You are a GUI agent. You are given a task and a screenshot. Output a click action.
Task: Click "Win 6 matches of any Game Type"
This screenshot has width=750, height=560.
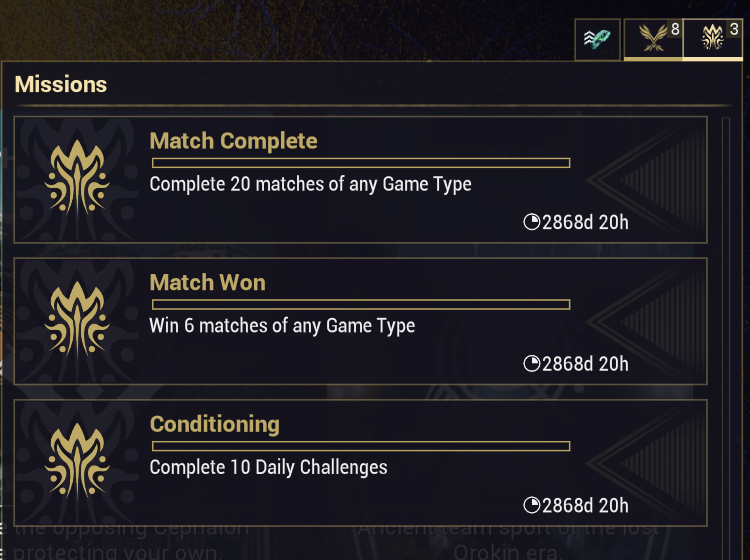(x=282, y=326)
